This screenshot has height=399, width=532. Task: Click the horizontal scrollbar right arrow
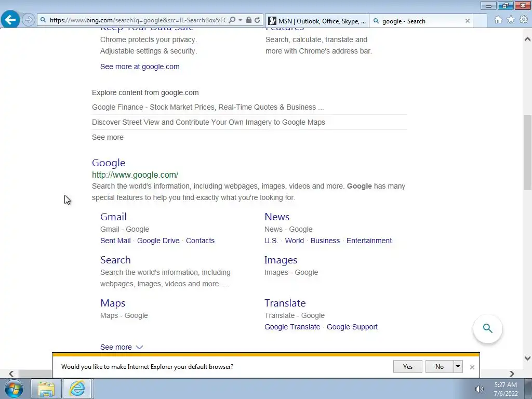pyautogui.click(x=512, y=374)
